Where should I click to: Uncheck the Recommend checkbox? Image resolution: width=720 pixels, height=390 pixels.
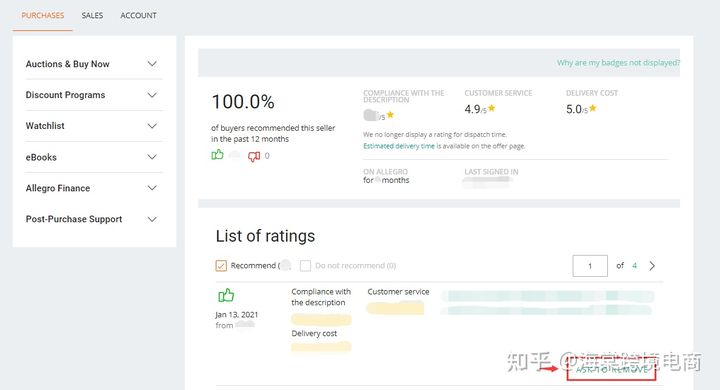pyautogui.click(x=221, y=266)
